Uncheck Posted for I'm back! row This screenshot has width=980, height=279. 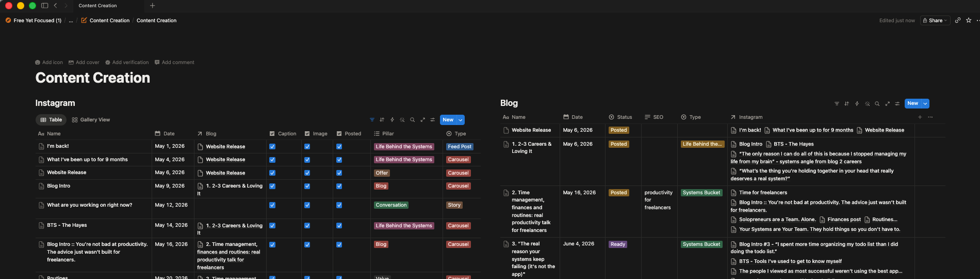(339, 147)
